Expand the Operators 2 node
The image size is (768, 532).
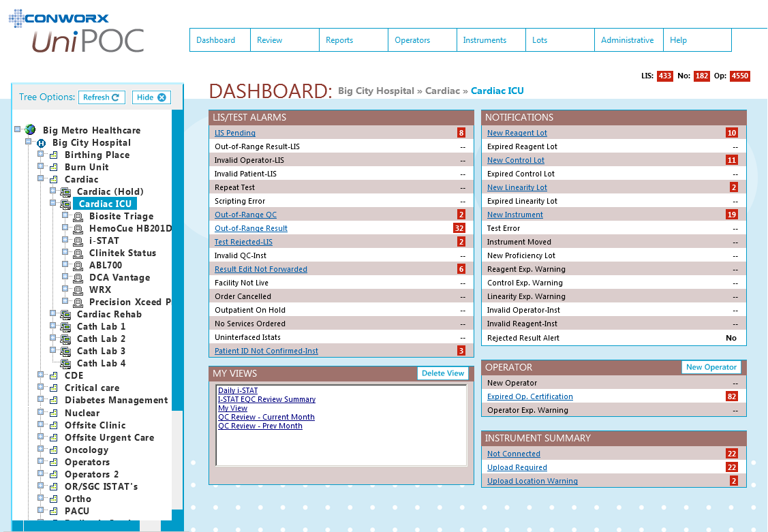click(41, 473)
